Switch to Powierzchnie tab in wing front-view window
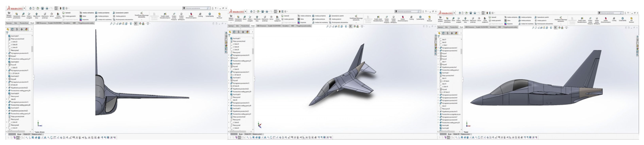This screenshot has width=644, height=145. point(24,23)
